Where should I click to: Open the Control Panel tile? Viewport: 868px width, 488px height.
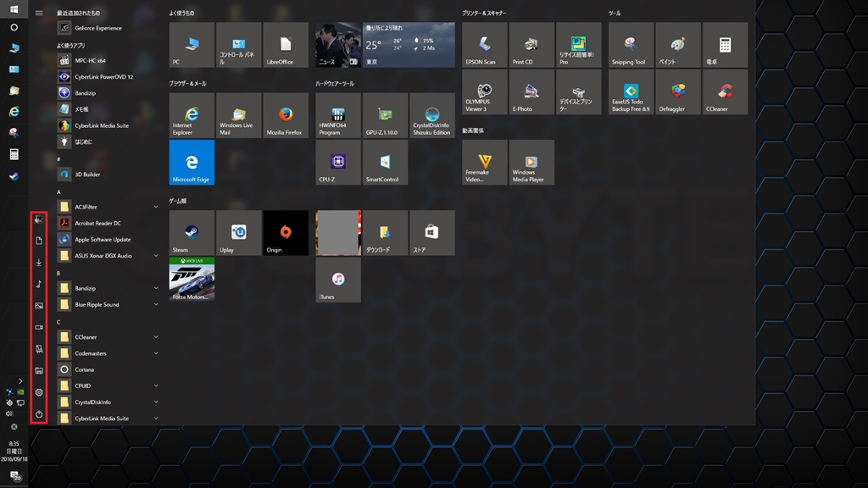pos(238,45)
